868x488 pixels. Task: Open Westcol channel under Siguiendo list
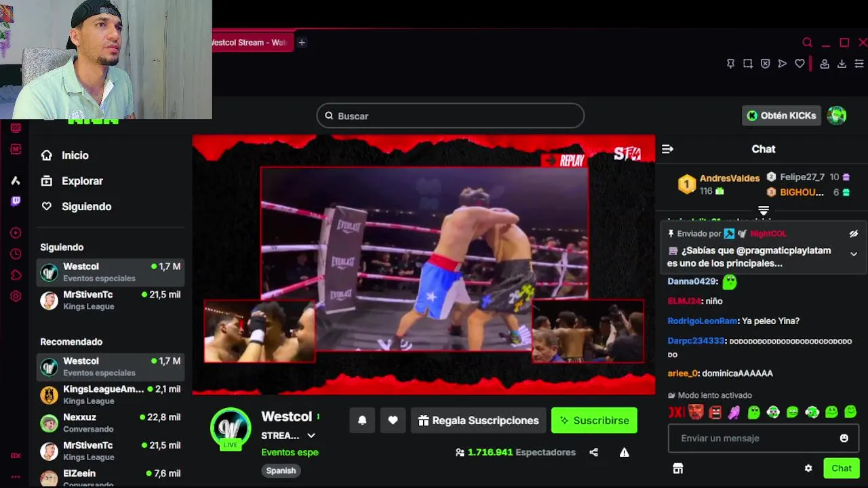[111, 272]
